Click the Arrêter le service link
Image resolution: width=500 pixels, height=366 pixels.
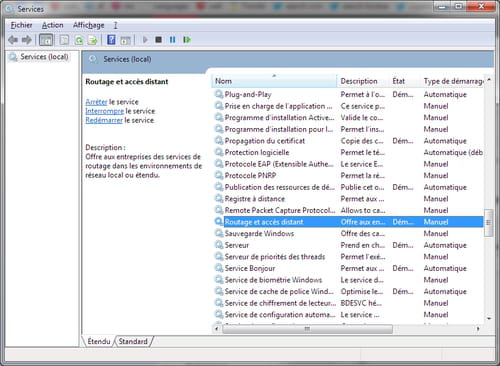(112, 102)
